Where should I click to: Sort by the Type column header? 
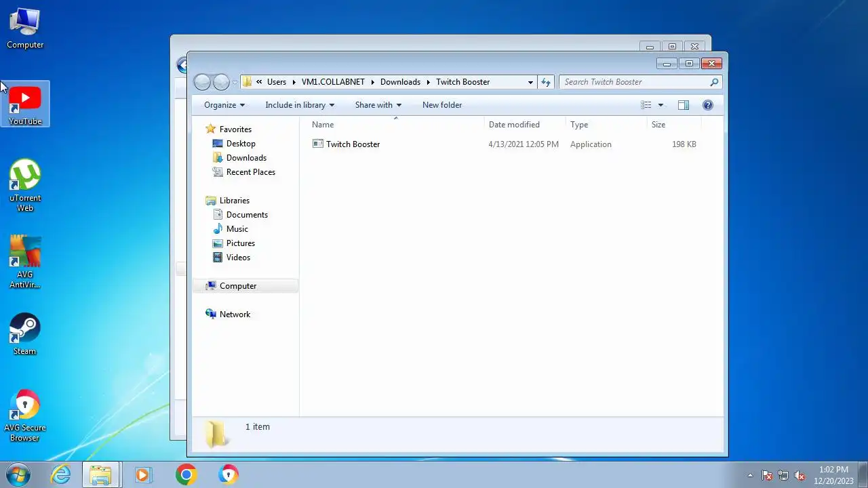pos(606,125)
